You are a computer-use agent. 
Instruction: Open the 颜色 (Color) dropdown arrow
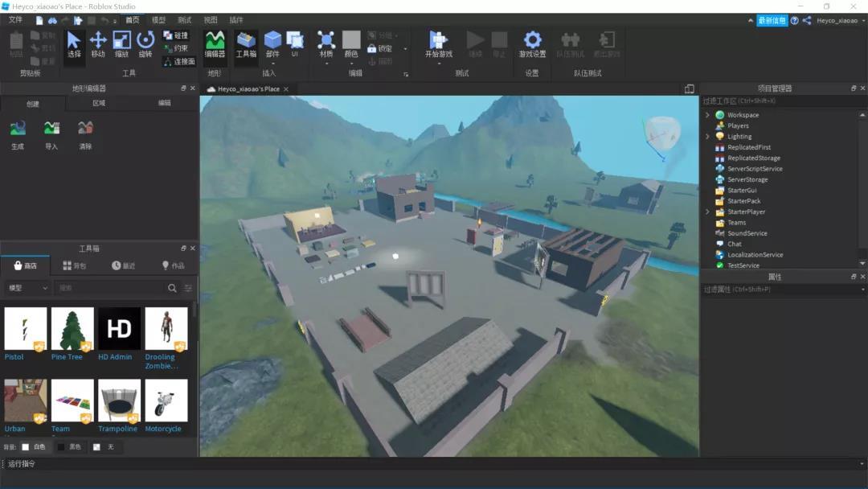[351, 64]
